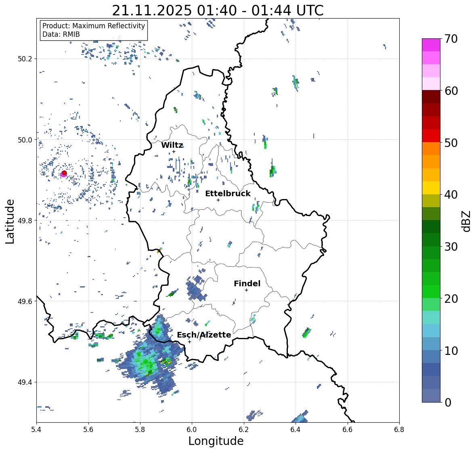
Task: Click the longitude tick label 6.4
Action: click(x=296, y=430)
